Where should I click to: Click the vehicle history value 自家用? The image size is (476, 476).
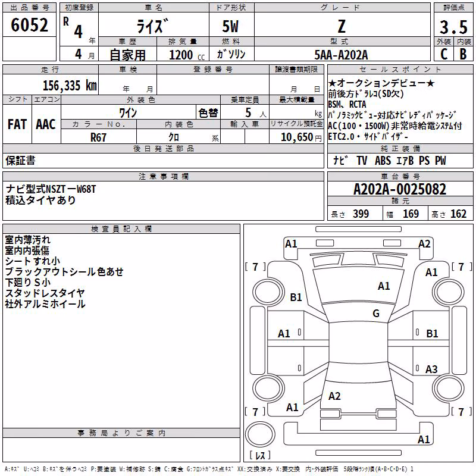pyautogui.click(x=127, y=55)
